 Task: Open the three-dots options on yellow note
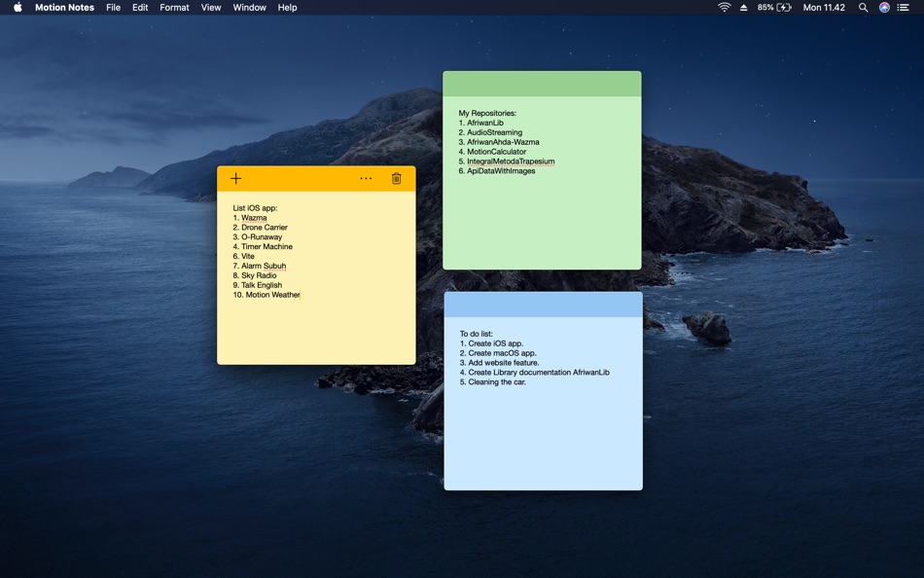click(366, 178)
